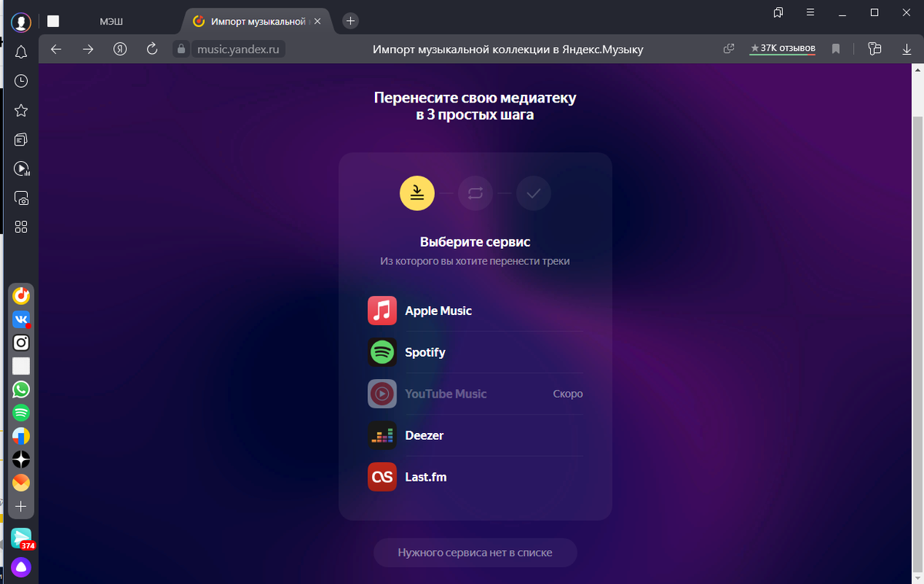Select Deezer service entry

coord(475,435)
